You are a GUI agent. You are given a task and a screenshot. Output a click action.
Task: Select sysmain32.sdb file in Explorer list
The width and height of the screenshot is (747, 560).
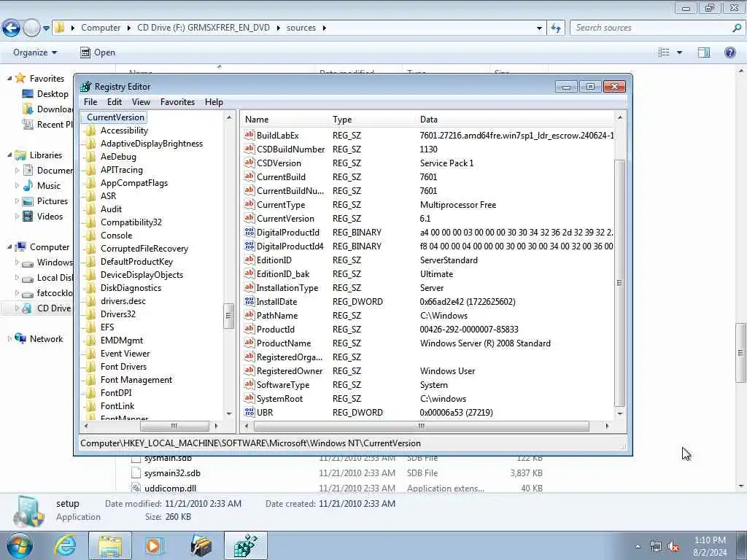tap(172, 472)
